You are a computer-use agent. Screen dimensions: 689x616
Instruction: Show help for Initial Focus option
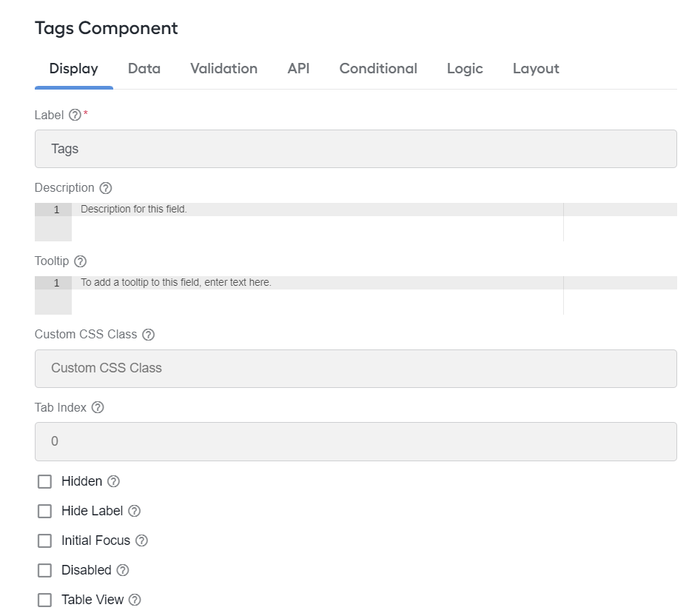(x=141, y=540)
